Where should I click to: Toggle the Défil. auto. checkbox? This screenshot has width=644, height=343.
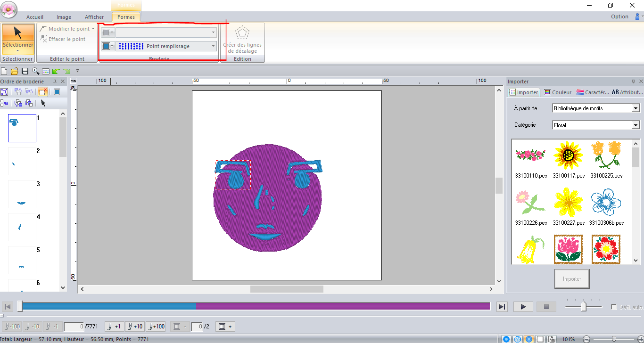tap(614, 307)
